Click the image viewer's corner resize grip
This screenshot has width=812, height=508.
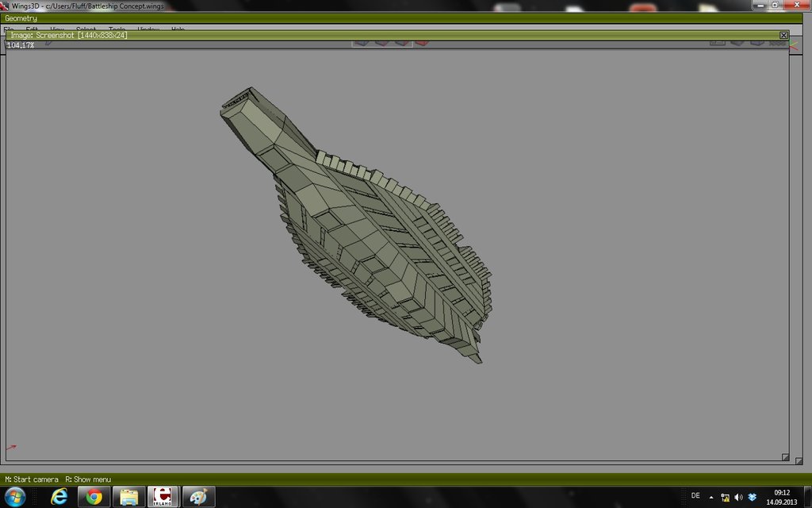[x=785, y=456]
